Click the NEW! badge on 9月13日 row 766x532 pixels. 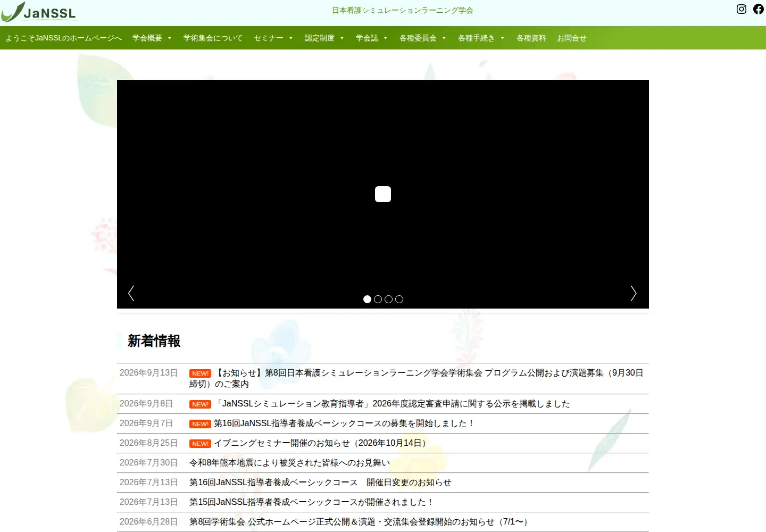click(200, 373)
